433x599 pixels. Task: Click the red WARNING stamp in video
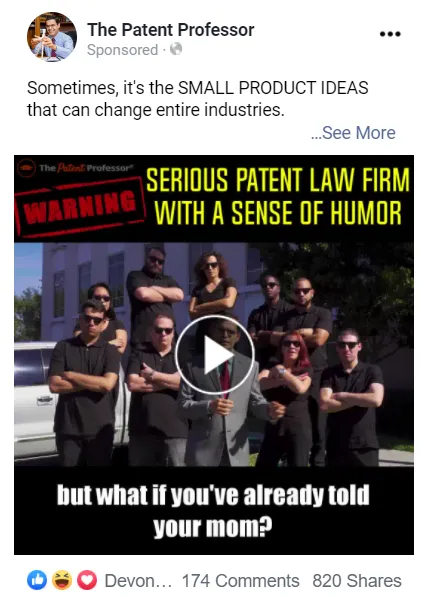(79, 207)
